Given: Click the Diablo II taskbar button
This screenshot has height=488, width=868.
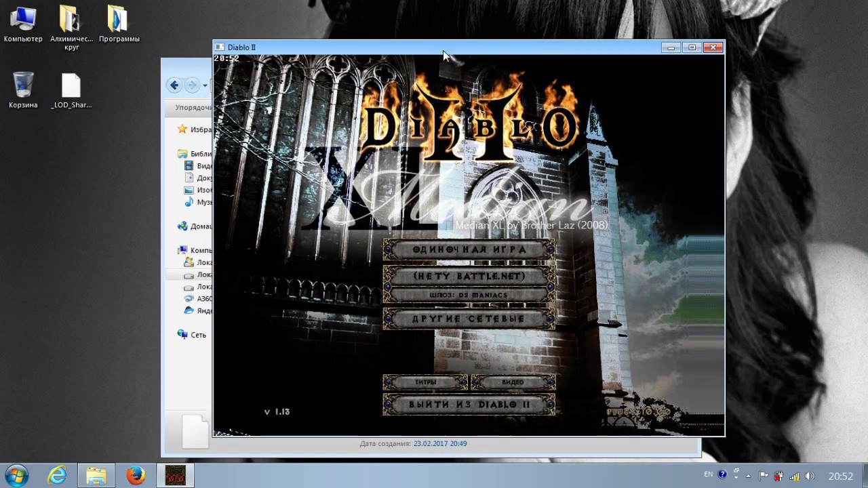Looking at the screenshot, I should point(176,476).
